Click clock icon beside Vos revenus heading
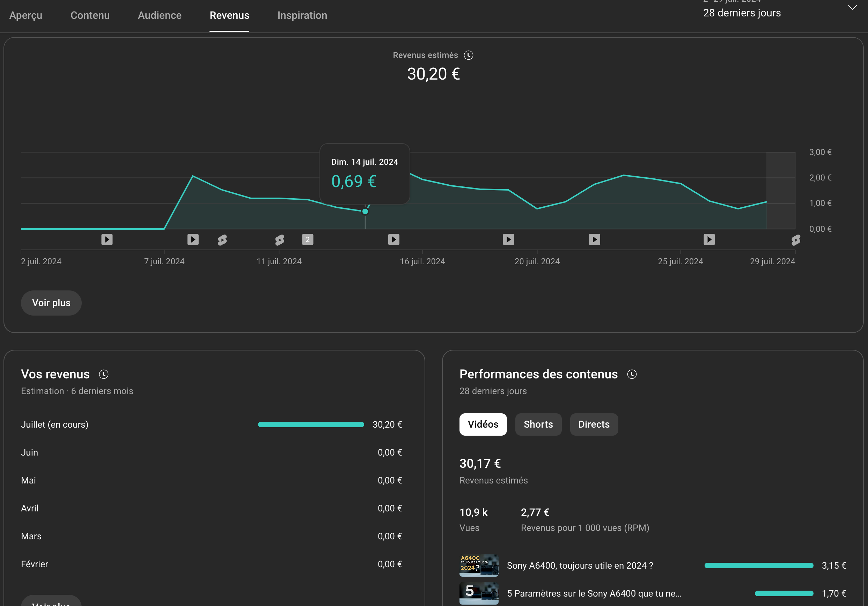This screenshot has height=606, width=868. pyautogui.click(x=104, y=374)
